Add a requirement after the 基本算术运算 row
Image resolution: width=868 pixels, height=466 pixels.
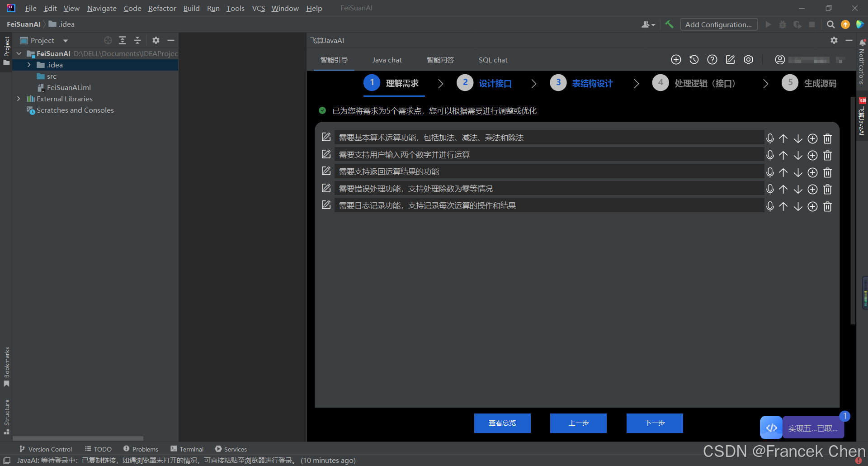tap(813, 138)
